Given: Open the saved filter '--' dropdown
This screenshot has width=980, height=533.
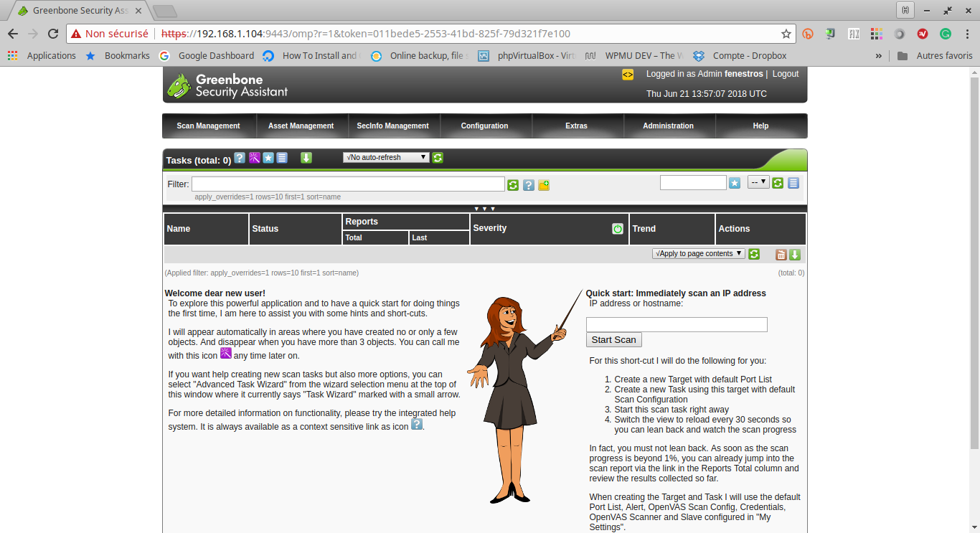Looking at the screenshot, I should (x=758, y=182).
